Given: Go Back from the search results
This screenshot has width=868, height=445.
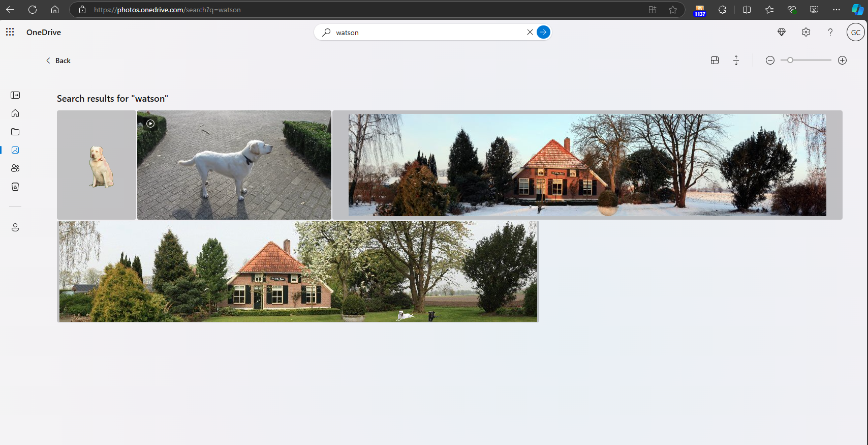Looking at the screenshot, I should [58, 61].
